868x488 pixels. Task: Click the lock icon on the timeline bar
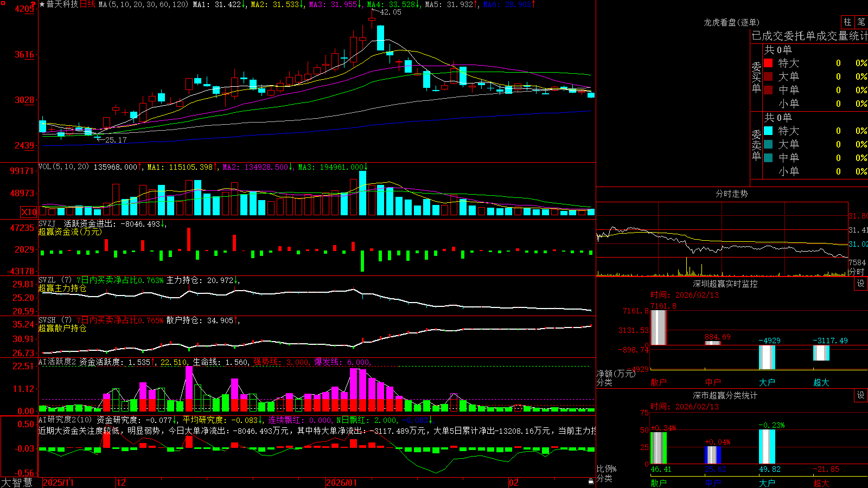591,481
